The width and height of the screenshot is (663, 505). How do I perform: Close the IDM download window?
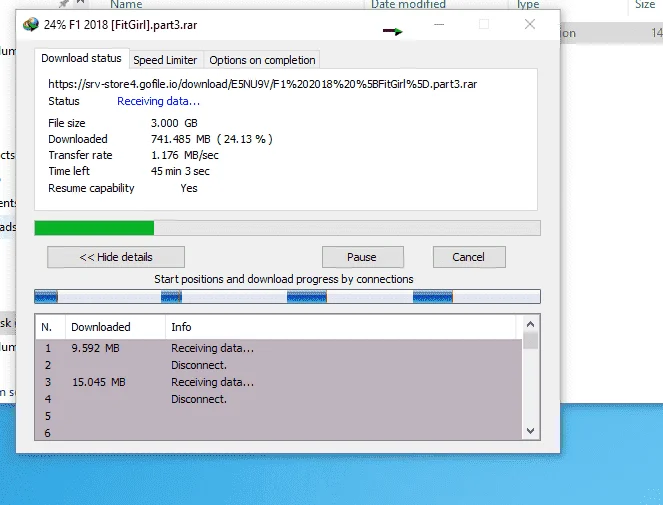click(530, 25)
